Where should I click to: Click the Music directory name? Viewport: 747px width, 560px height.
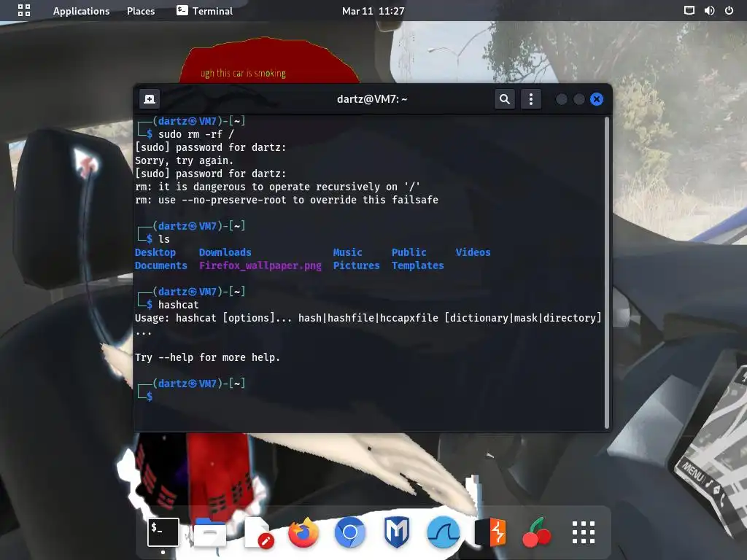(347, 252)
